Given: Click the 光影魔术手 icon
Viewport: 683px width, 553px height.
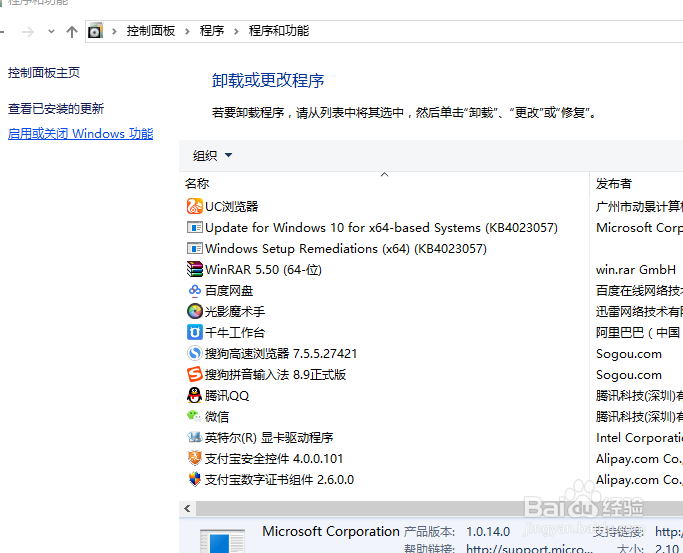Looking at the screenshot, I should click(x=195, y=311).
